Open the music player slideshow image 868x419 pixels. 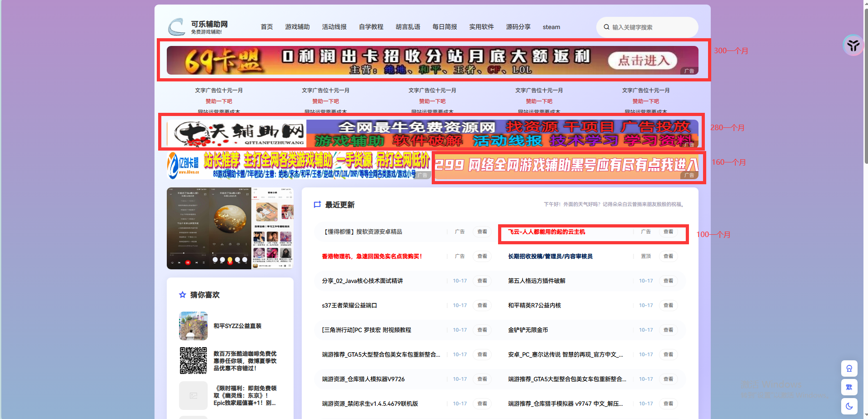[230, 228]
